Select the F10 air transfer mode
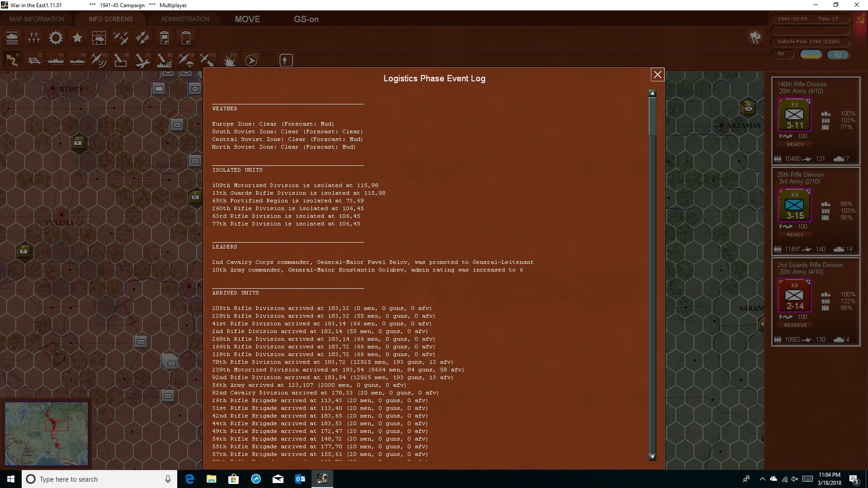 [x=208, y=60]
